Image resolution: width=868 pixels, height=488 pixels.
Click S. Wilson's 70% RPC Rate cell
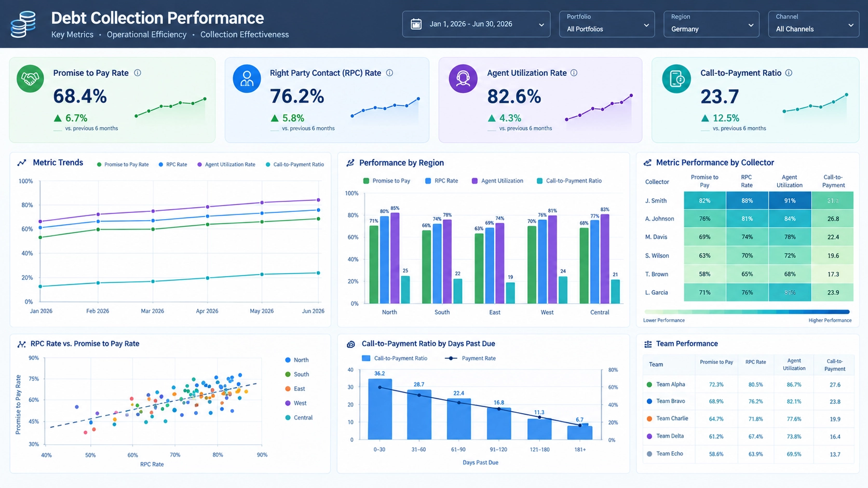point(747,256)
